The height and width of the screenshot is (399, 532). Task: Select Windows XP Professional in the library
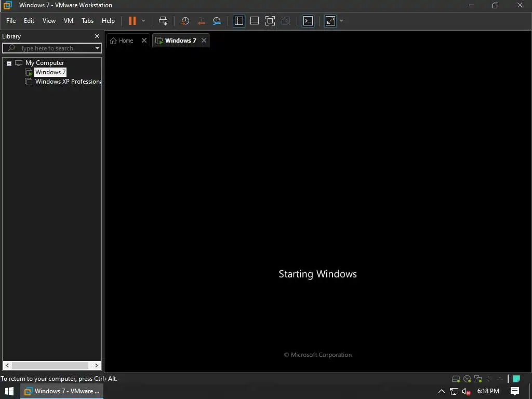coord(68,82)
